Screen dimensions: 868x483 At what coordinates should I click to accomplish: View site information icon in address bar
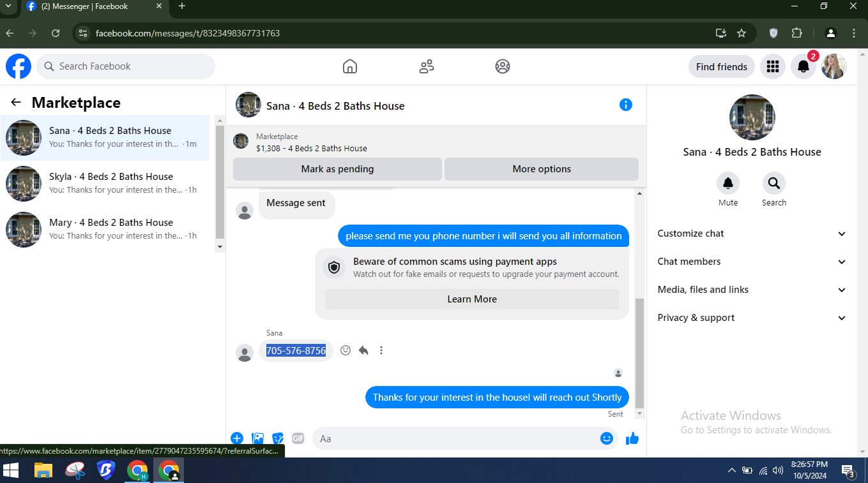[82, 33]
